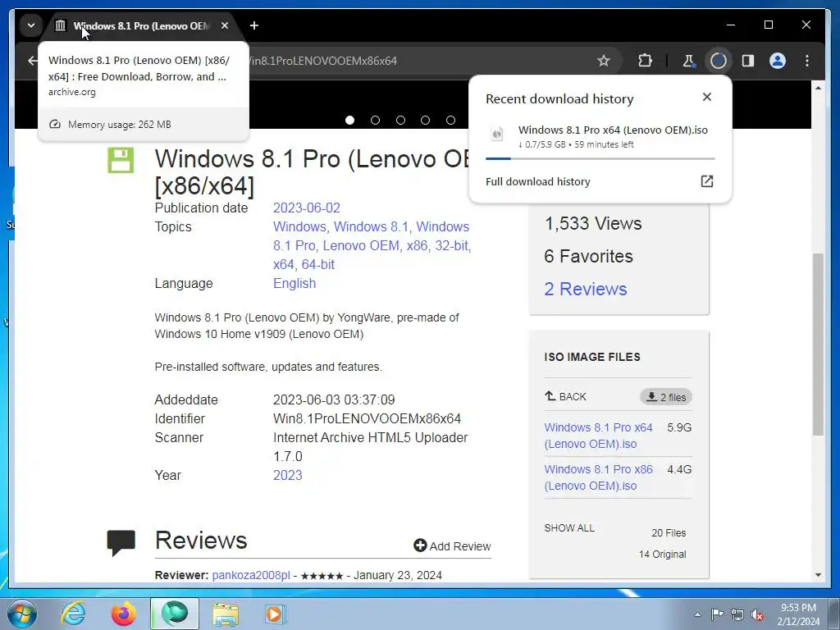Select the second carousel dot
This screenshot has height=630, width=840.
(376, 120)
